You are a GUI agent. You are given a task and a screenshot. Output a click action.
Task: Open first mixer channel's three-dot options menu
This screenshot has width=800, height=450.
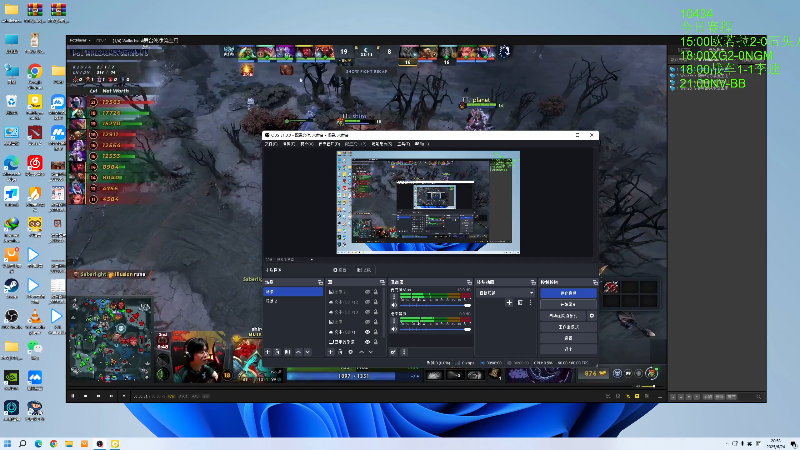pos(394,296)
